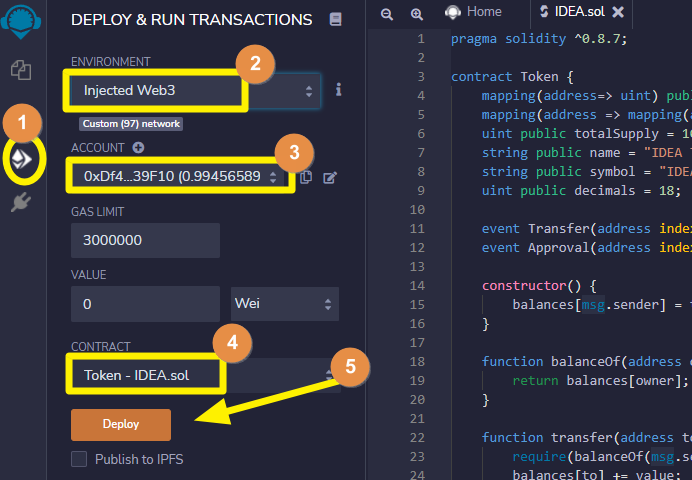The height and width of the screenshot is (480, 692).
Task: Click the pragma solidity line of code
Action: click(539, 39)
